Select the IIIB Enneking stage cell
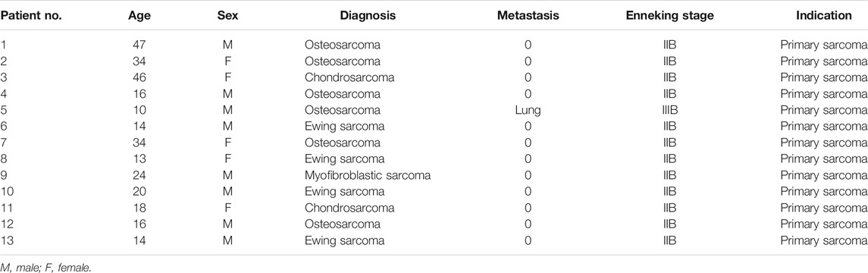The width and height of the screenshot is (868, 273). [x=670, y=110]
